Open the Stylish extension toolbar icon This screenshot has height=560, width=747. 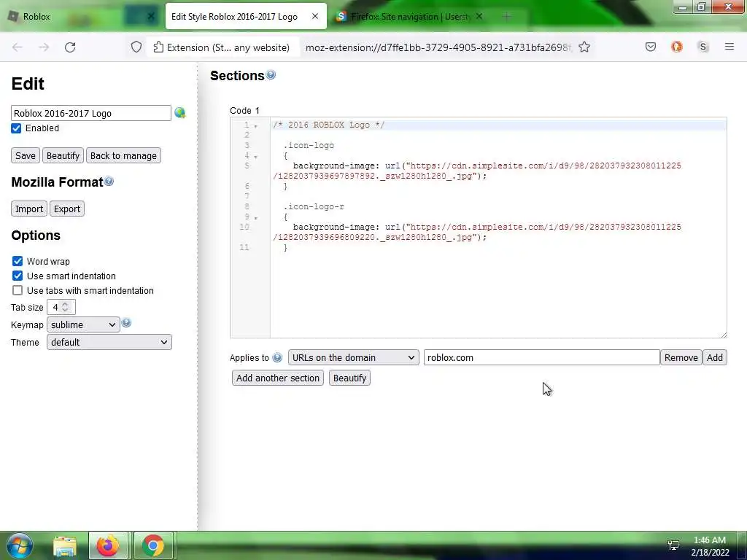click(703, 47)
